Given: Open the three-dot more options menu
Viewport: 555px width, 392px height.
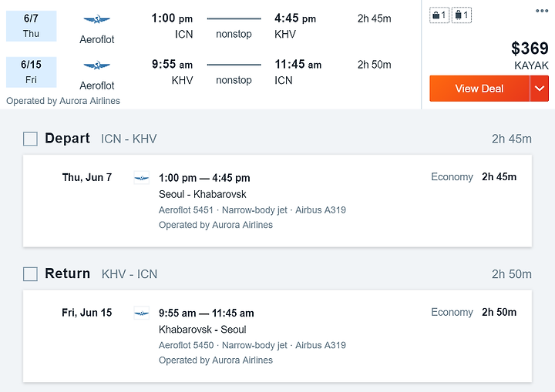Looking at the screenshot, I should pos(542,11).
